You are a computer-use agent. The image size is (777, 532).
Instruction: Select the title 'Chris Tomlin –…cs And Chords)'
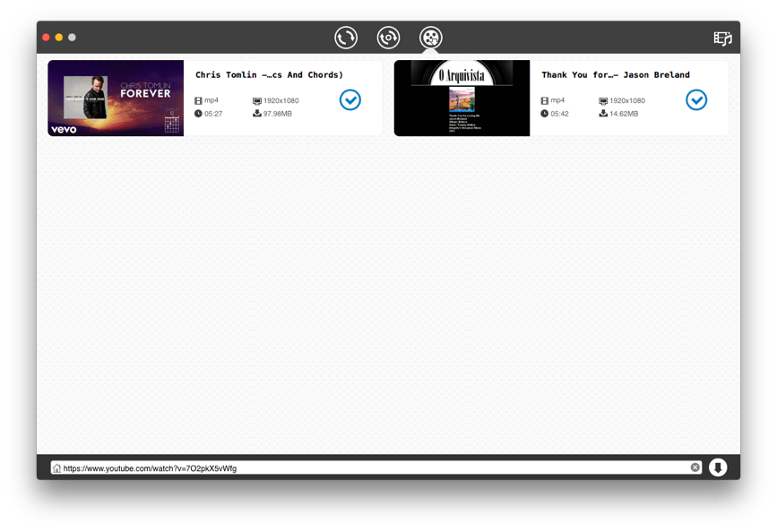(269, 75)
